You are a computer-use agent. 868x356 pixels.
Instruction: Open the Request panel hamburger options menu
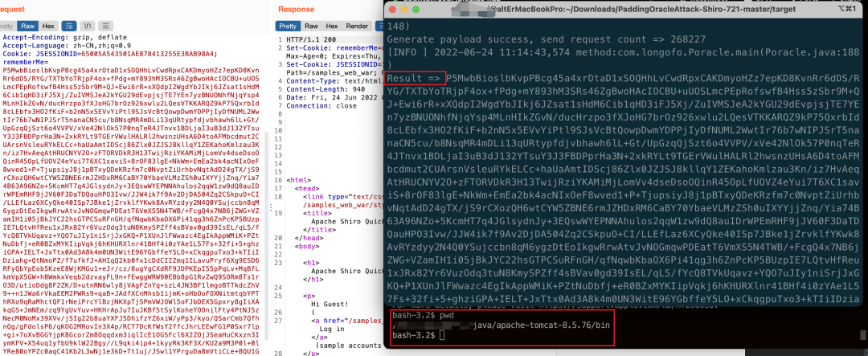coord(105,26)
